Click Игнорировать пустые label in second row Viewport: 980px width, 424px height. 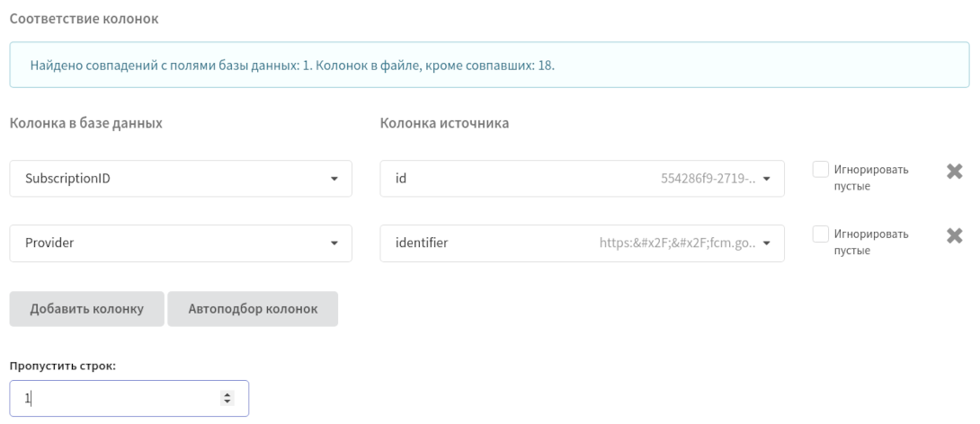(x=871, y=242)
